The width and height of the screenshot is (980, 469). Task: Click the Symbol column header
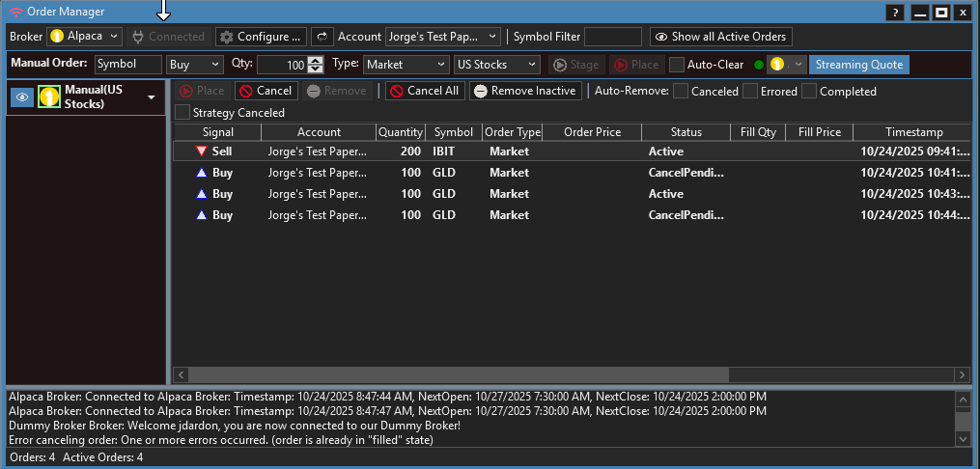click(454, 132)
